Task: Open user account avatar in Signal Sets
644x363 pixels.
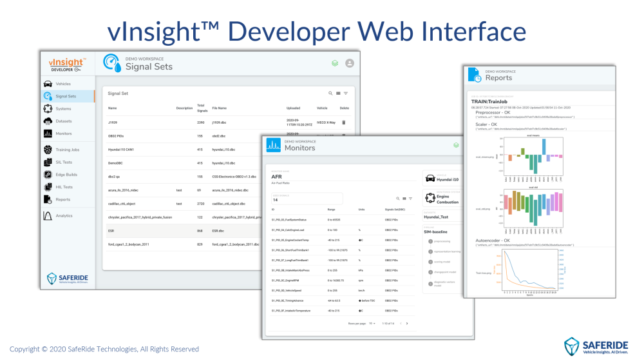Action: point(350,63)
